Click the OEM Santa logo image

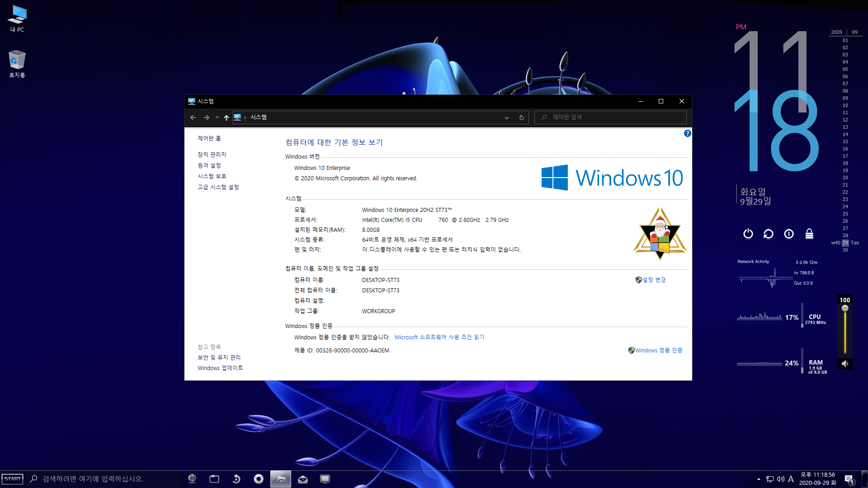tap(660, 234)
